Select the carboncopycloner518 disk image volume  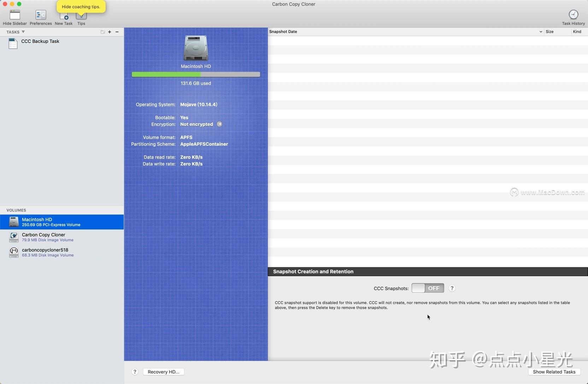click(x=45, y=252)
